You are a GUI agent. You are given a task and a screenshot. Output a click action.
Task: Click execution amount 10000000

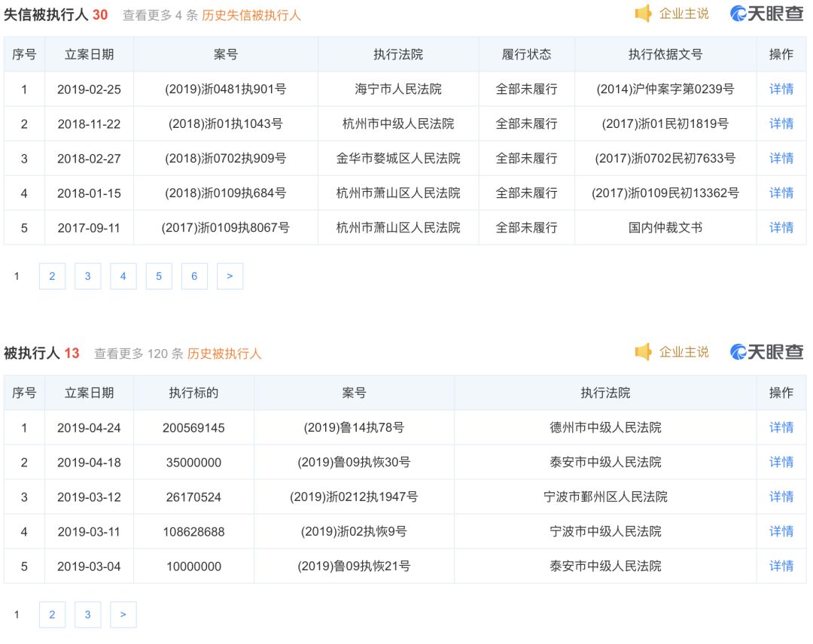(x=193, y=567)
